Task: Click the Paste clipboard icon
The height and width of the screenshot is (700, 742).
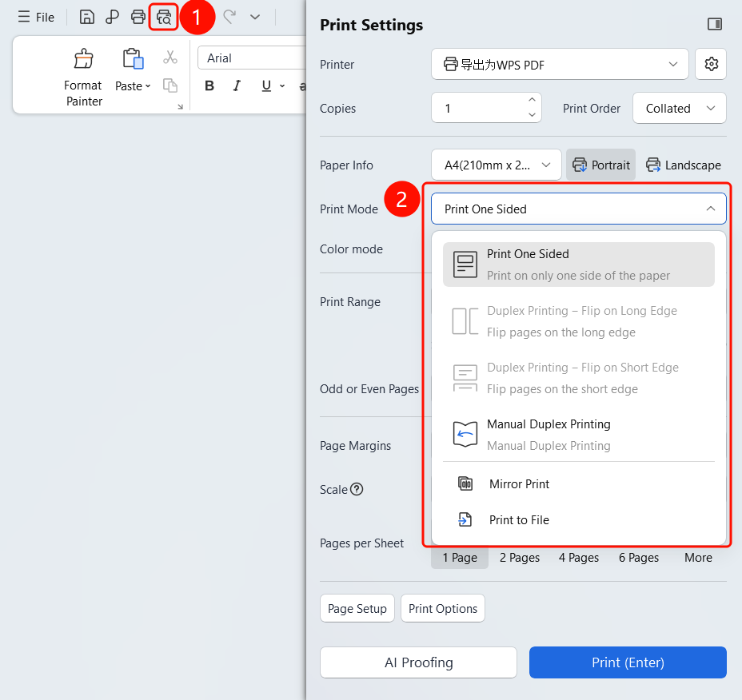Action: pyautogui.click(x=133, y=59)
